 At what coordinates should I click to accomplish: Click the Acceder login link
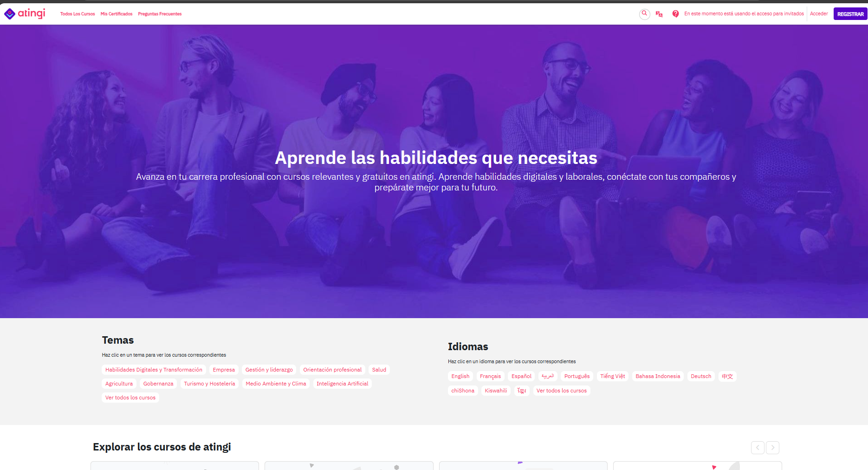(819, 14)
